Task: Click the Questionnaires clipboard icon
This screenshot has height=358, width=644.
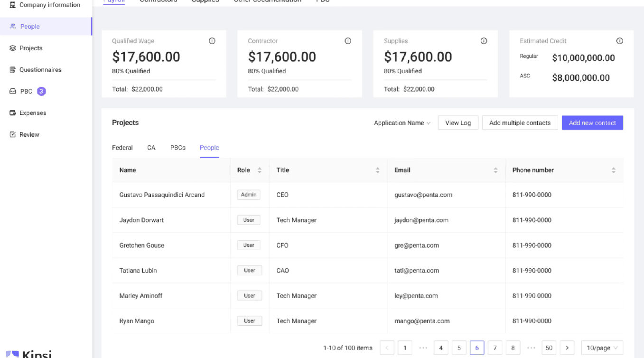Action: pos(13,70)
